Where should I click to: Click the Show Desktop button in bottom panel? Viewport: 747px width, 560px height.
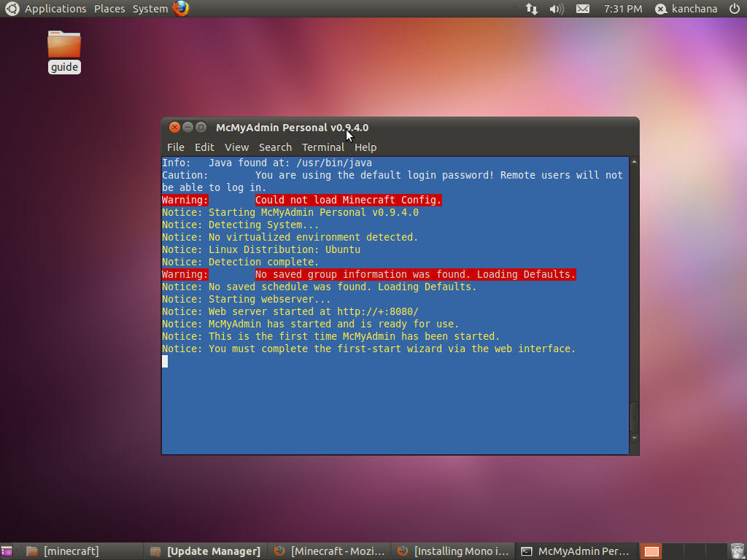[7, 551]
